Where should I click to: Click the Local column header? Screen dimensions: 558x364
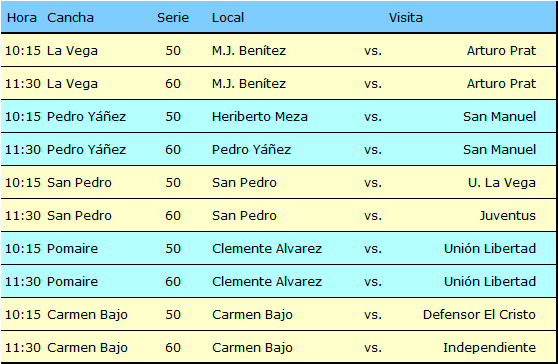click(x=228, y=17)
